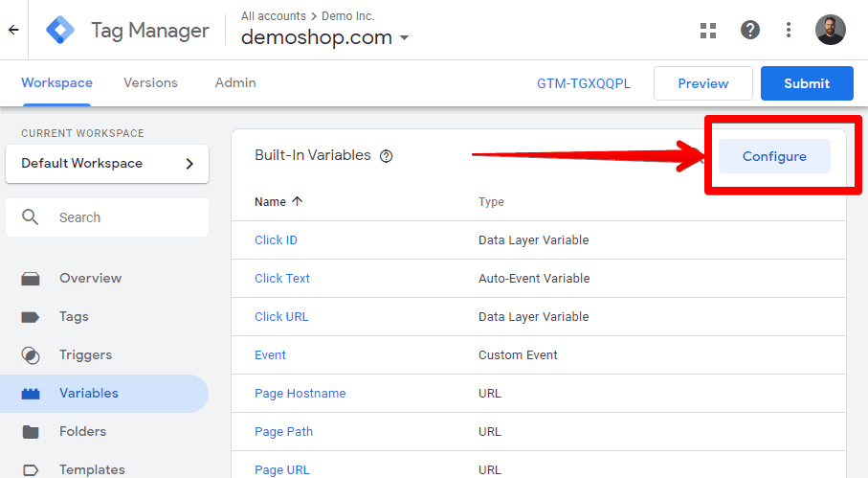Open the help question mark icon
Viewport: 868px width, 478px height.
point(750,30)
